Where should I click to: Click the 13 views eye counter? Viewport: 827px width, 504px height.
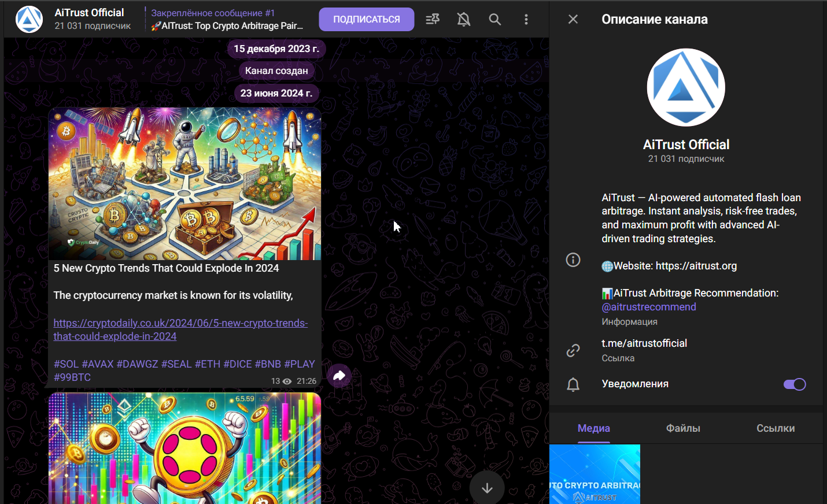tap(281, 381)
